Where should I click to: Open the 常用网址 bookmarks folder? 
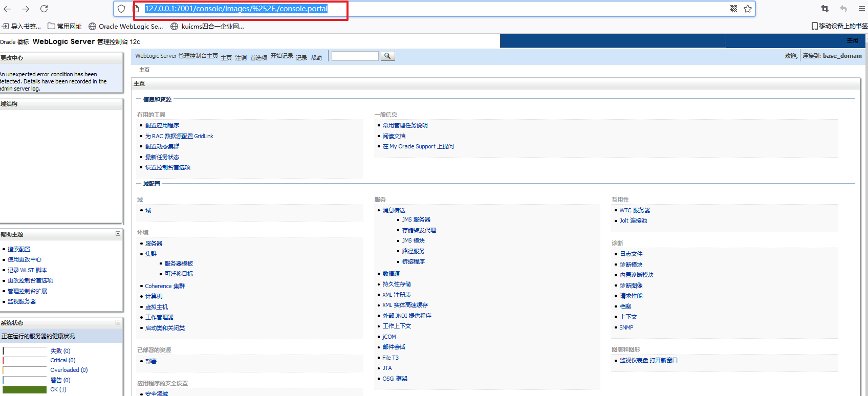[x=65, y=26]
